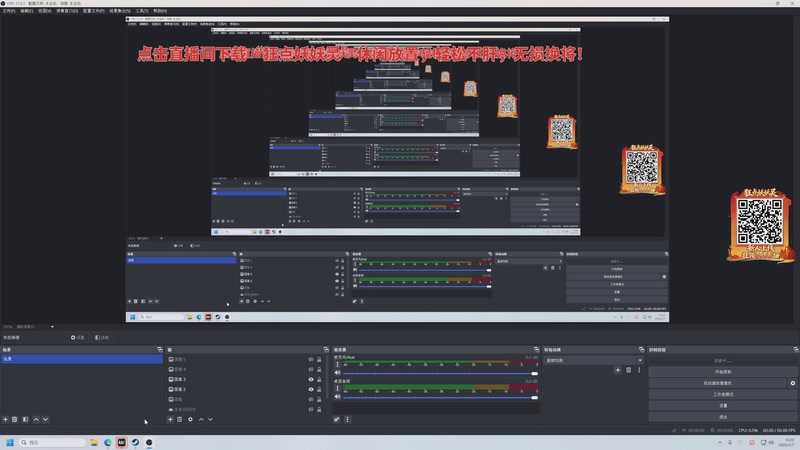Open the scene transition type dropdown
The width and height of the screenshot is (800, 450).
(593, 360)
